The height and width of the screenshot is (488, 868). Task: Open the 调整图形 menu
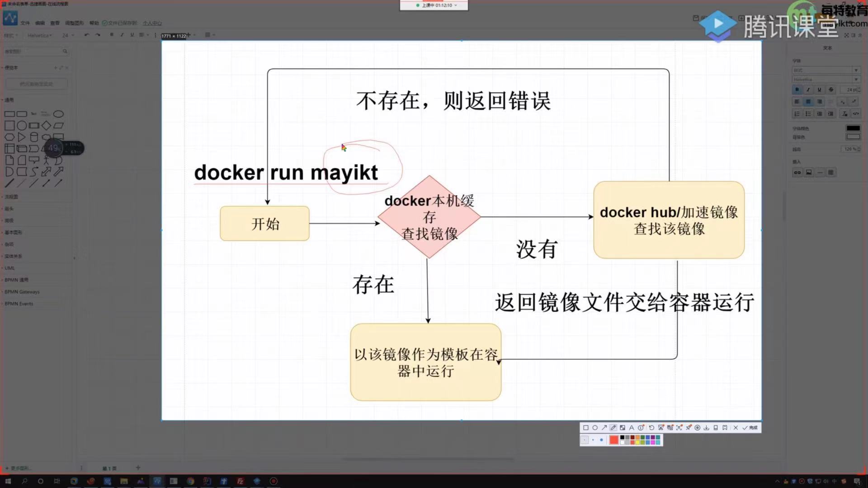(x=74, y=23)
